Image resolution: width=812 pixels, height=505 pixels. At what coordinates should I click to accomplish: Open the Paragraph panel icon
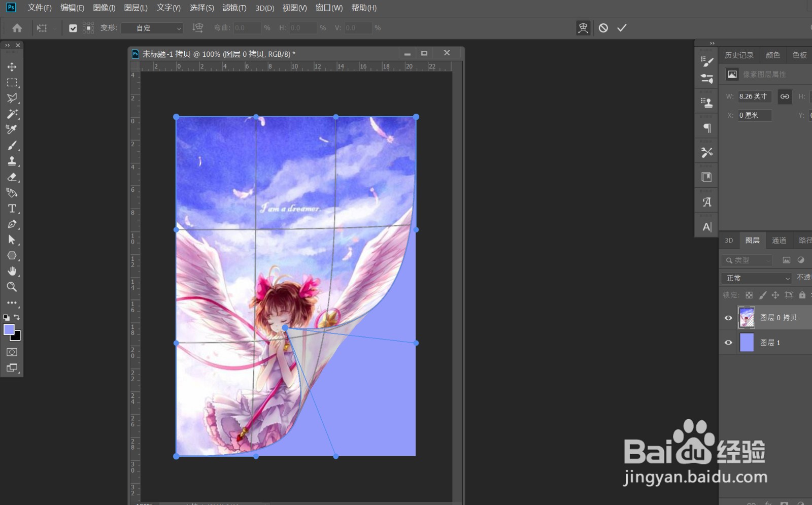[706, 128]
